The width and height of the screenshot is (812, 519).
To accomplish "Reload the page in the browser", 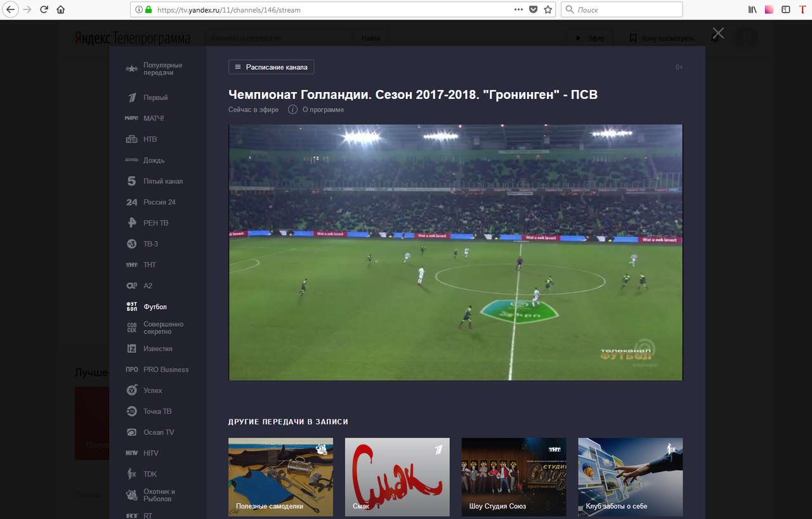I will click(44, 10).
